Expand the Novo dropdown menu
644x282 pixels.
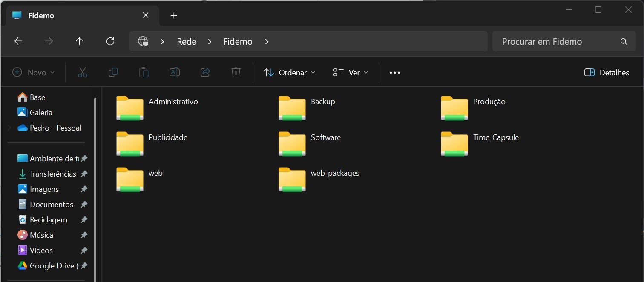[x=34, y=73]
